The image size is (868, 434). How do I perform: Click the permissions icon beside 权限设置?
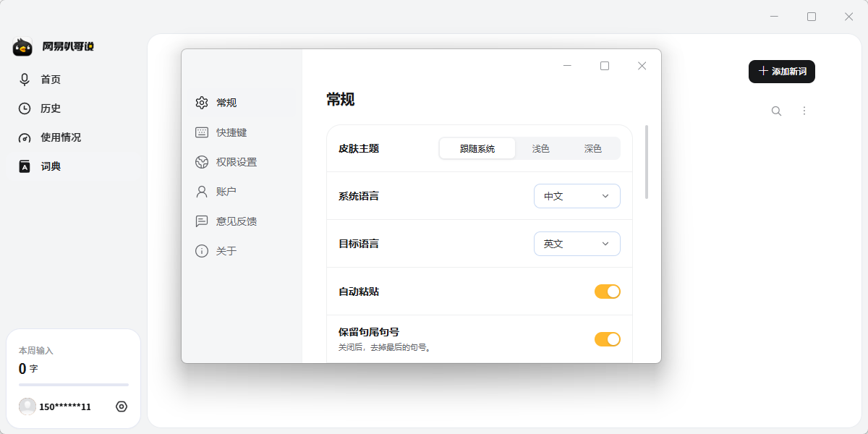tap(202, 162)
